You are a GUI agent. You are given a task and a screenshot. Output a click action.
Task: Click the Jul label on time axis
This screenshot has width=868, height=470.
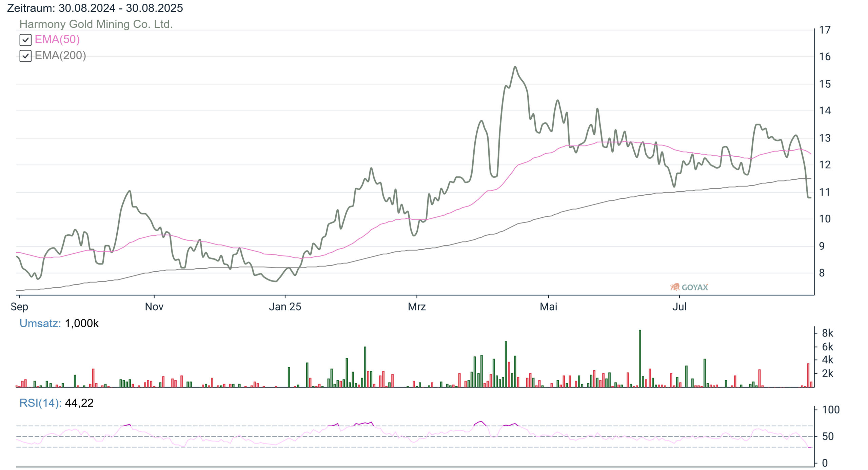tap(679, 307)
